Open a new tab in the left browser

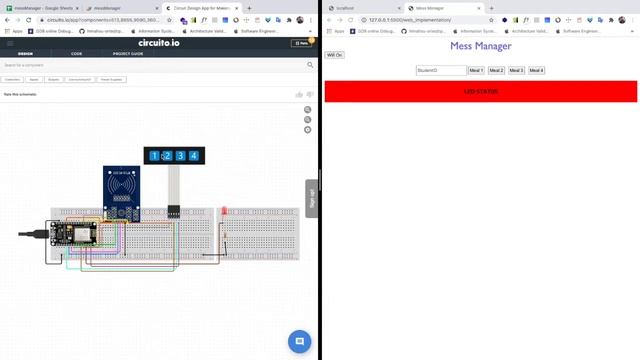249,8
